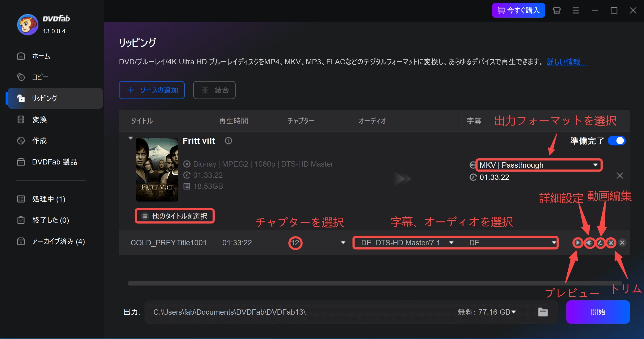Click the 字幕 column header
The height and width of the screenshot is (339, 644).
[474, 121]
